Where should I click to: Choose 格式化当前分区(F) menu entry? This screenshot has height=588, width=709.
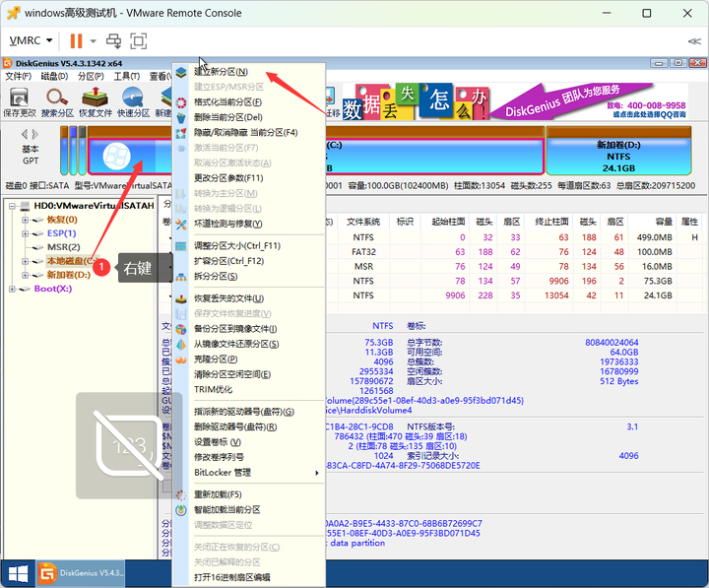click(249, 102)
